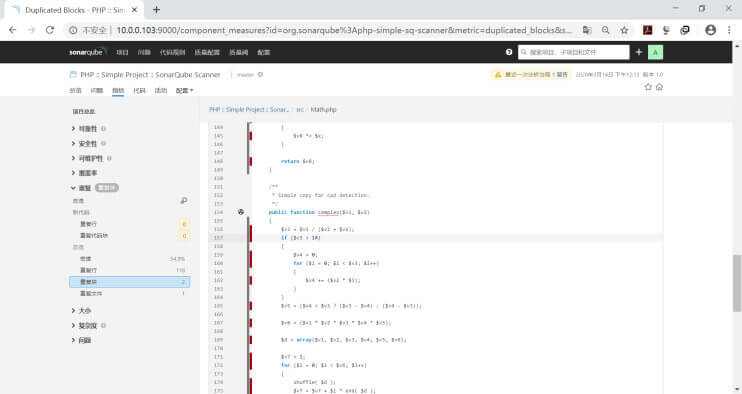This screenshot has height=394, width=742.
Task: Open the green user avatar menu
Action: pyautogui.click(x=655, y=52)
